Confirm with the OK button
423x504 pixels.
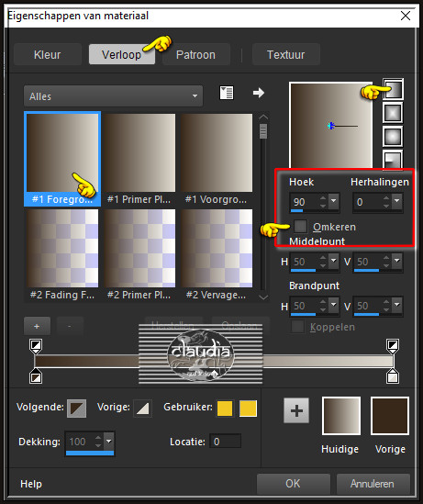click(x=294, y=484)
